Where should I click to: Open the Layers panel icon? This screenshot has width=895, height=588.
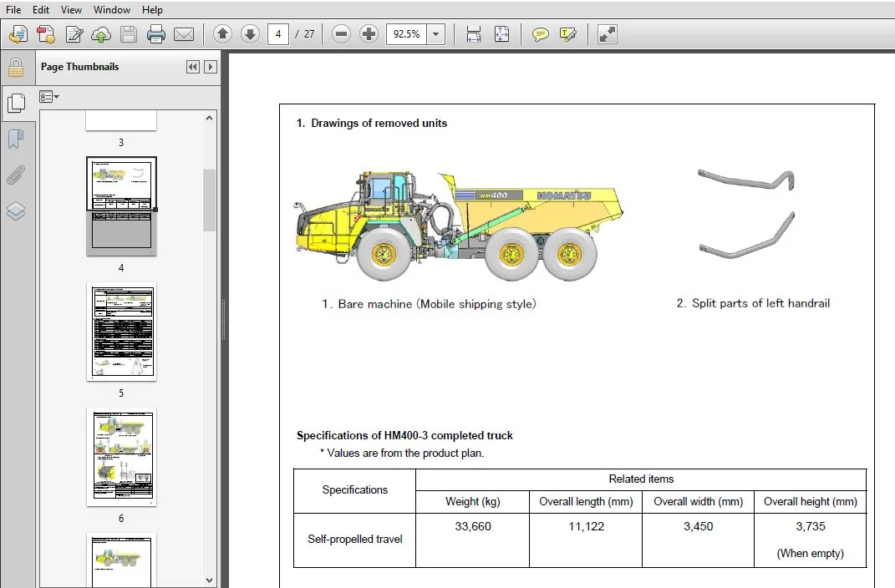tap(16, 211)
